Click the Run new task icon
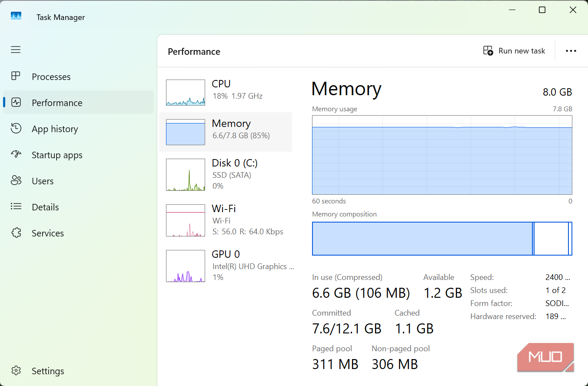Image resolution: width=588 pixels, height=386 pixels. [x=488, y=51]
